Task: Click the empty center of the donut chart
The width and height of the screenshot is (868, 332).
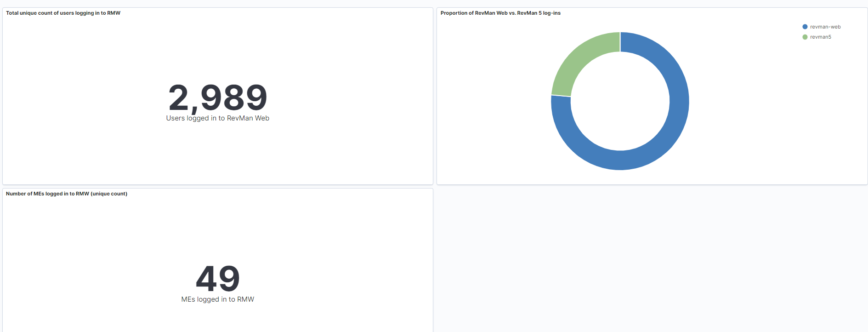Action: coord(620,101)
